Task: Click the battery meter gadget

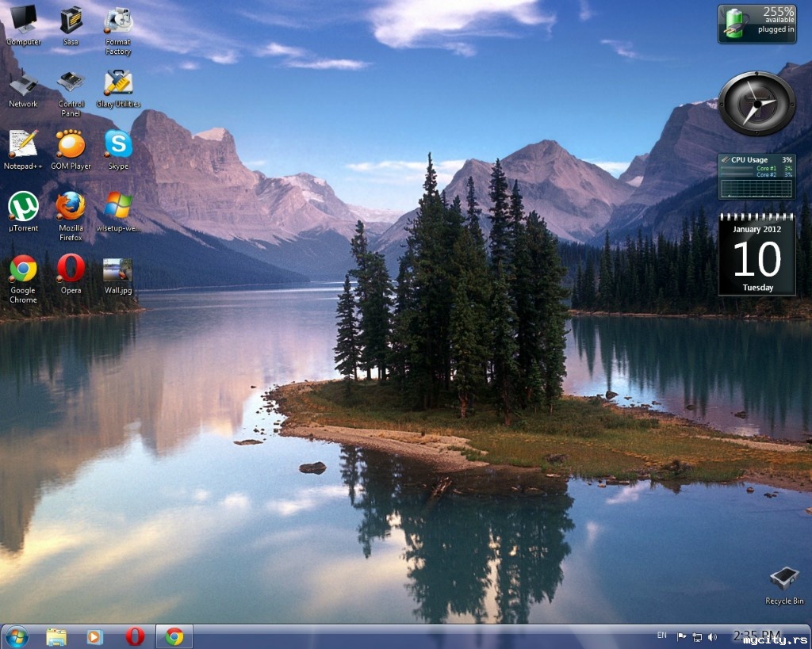Action: [x=757, y=24]
